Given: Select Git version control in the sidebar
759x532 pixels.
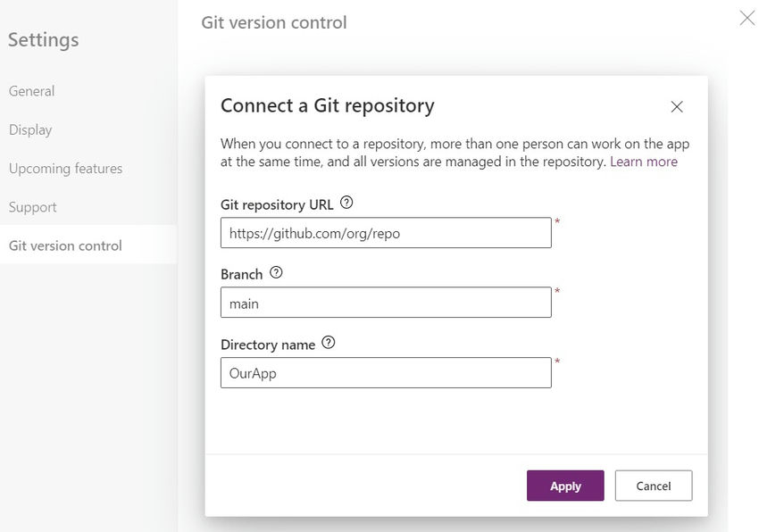Looking at the screenshot, I should (x=66, y=245).
